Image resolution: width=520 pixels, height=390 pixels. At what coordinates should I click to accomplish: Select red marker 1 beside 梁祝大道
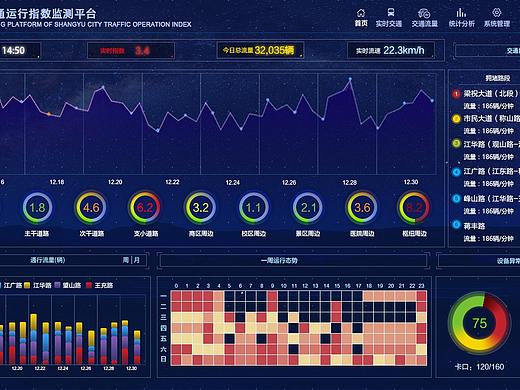click(456, 94)
